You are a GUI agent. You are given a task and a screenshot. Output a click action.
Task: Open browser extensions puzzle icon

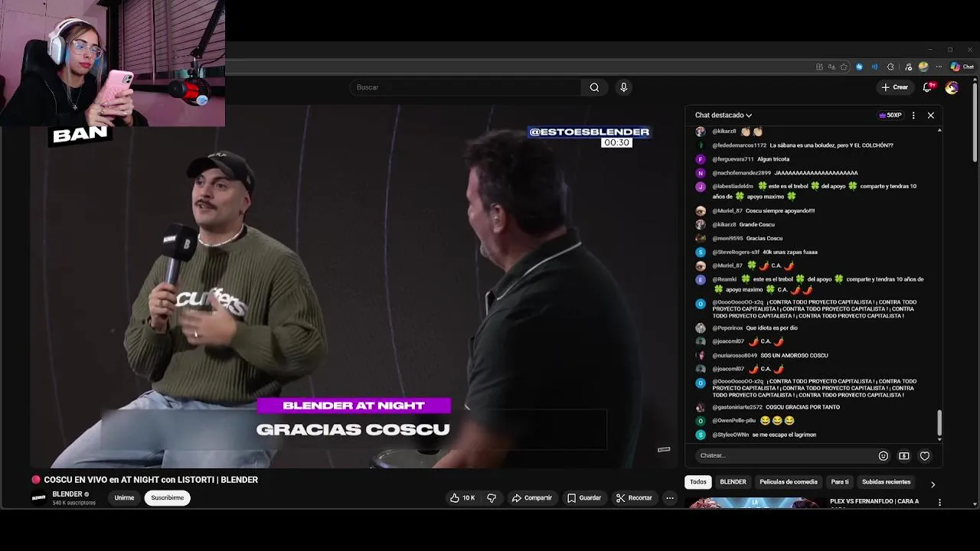coord(890,67)
